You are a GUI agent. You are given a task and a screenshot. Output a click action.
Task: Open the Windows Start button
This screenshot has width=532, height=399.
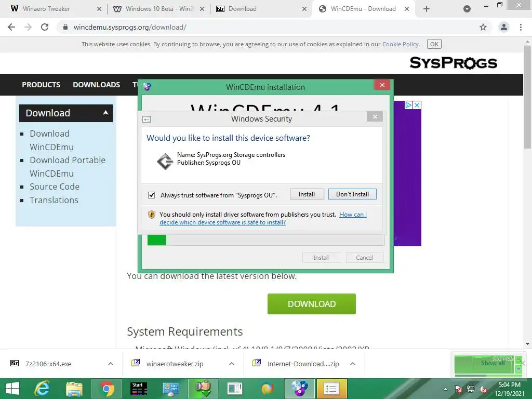[x=12, y=389]
